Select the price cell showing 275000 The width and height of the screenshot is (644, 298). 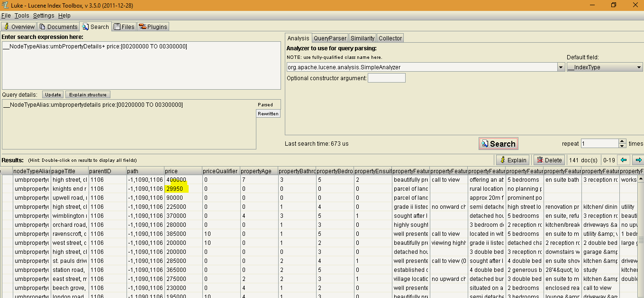[183, 279]
